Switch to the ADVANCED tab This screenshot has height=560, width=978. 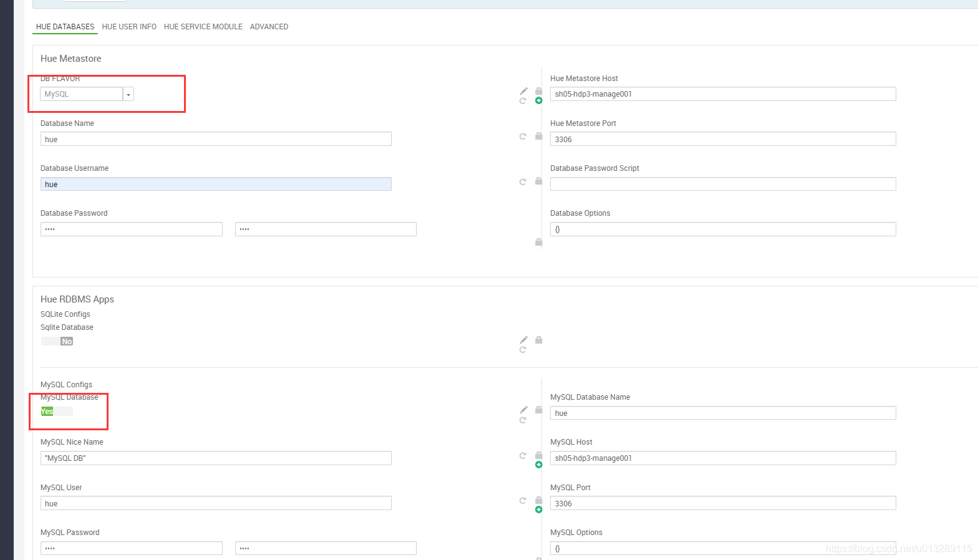pyautogui.click(x=269, y=27)
